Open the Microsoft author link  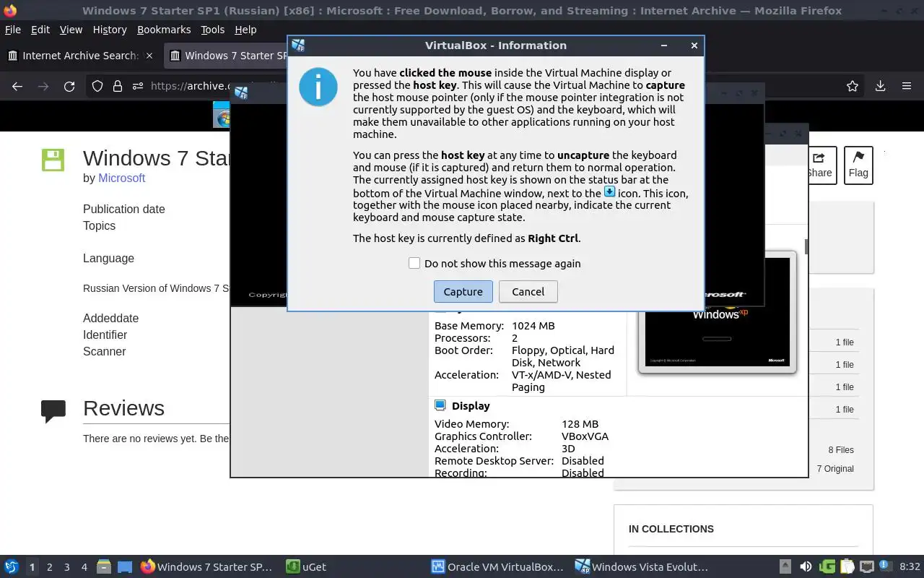(121, 178)
